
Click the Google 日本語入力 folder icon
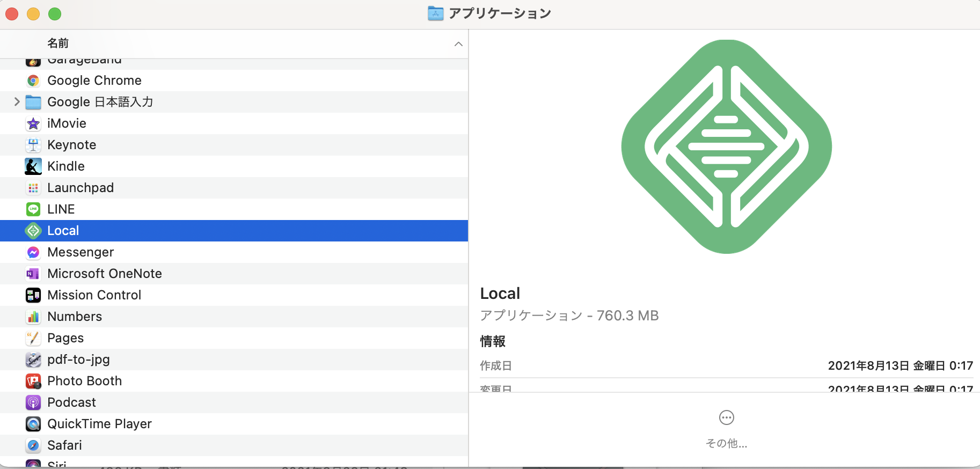[x=33, y=102]
